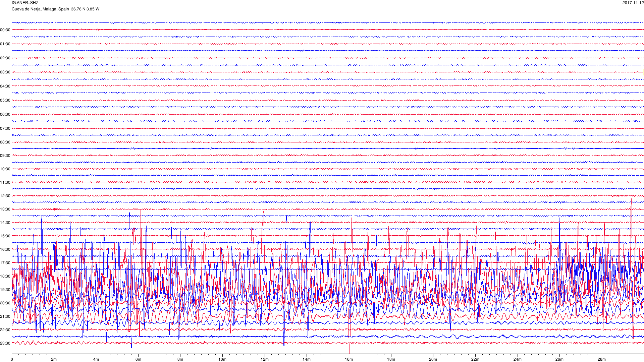
Task: Click the 16:30 time label
Action: point(5,249)
